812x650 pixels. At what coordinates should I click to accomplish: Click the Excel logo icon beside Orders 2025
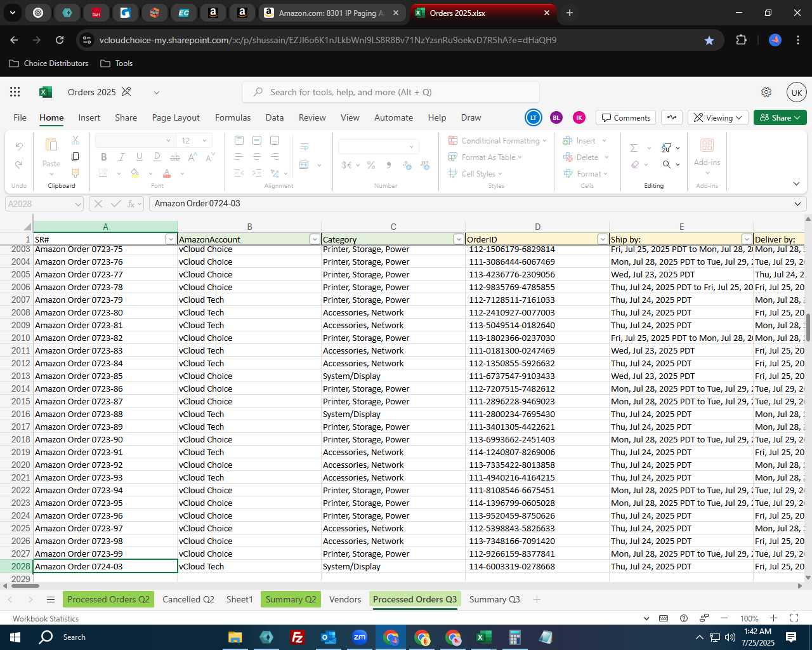[46, 92]
